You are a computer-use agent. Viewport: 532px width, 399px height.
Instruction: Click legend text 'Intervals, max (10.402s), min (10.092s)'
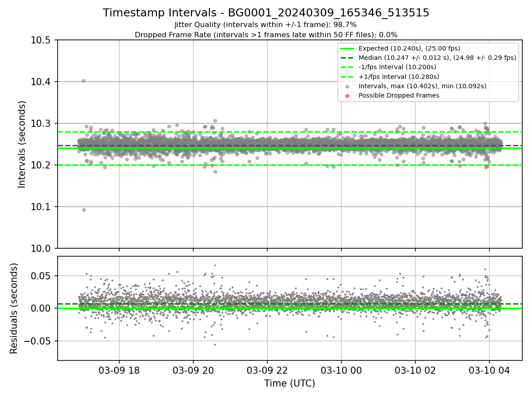422,86
